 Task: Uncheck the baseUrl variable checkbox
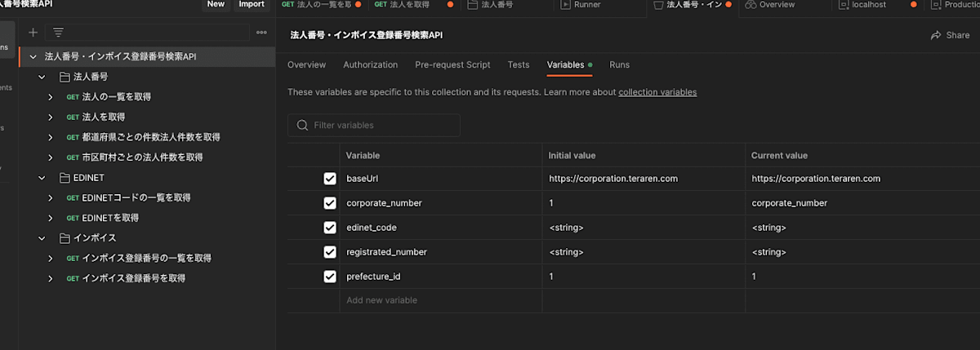point(330,179)
